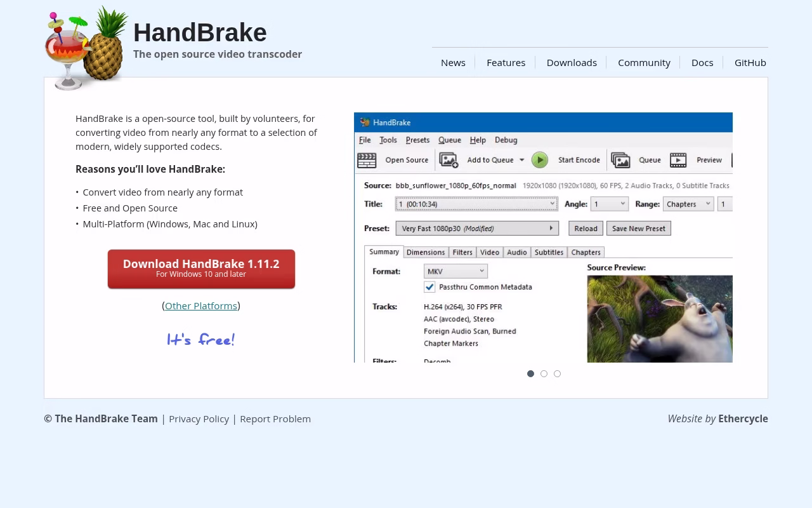
Task: Switch to the Dimensions tab
Action: tap(426, 252)
